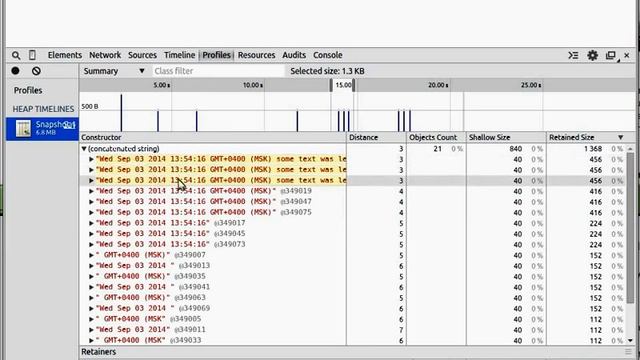Image resolution: width=640 pixels, height=360 pixels.
Task: Expand string row @349075
Action: pos(91,213)
